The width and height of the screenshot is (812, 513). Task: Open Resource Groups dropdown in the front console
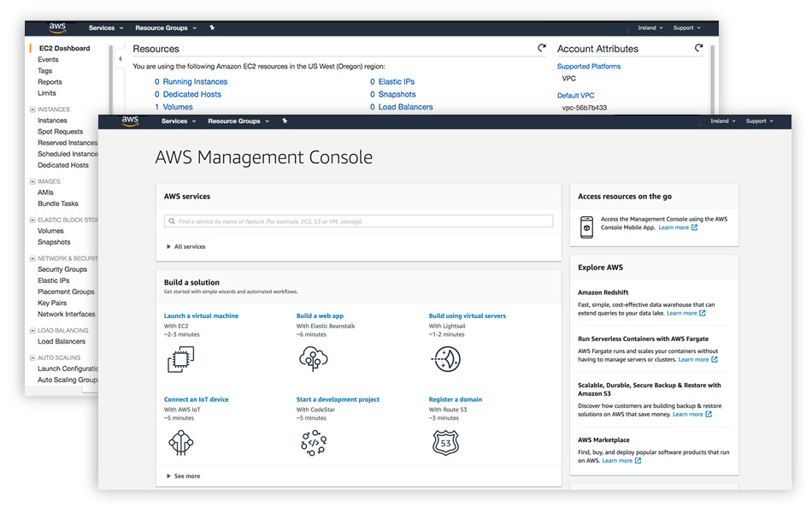point(238,121)
